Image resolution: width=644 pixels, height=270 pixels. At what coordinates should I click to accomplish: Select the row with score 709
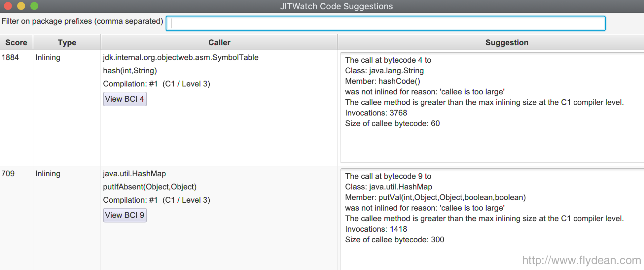click(x=8, y=174)
